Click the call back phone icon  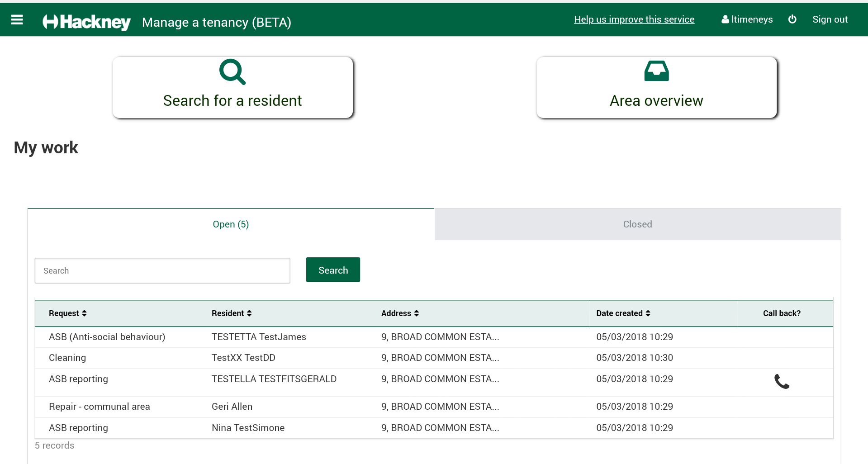point(782,382)
